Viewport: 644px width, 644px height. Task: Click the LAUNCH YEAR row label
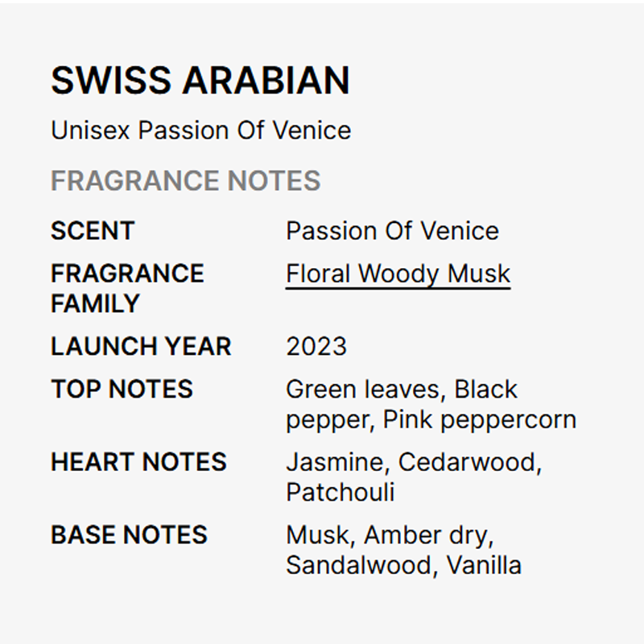pos(141,346)
